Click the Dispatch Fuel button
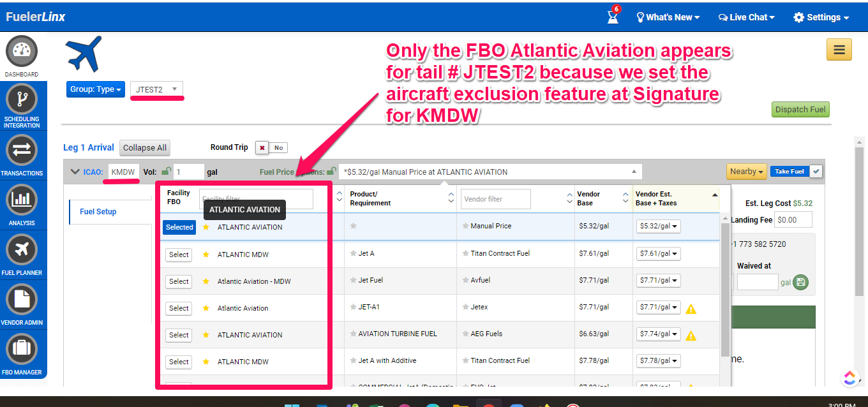The image size is (868, 407). (x=800, y=110)
